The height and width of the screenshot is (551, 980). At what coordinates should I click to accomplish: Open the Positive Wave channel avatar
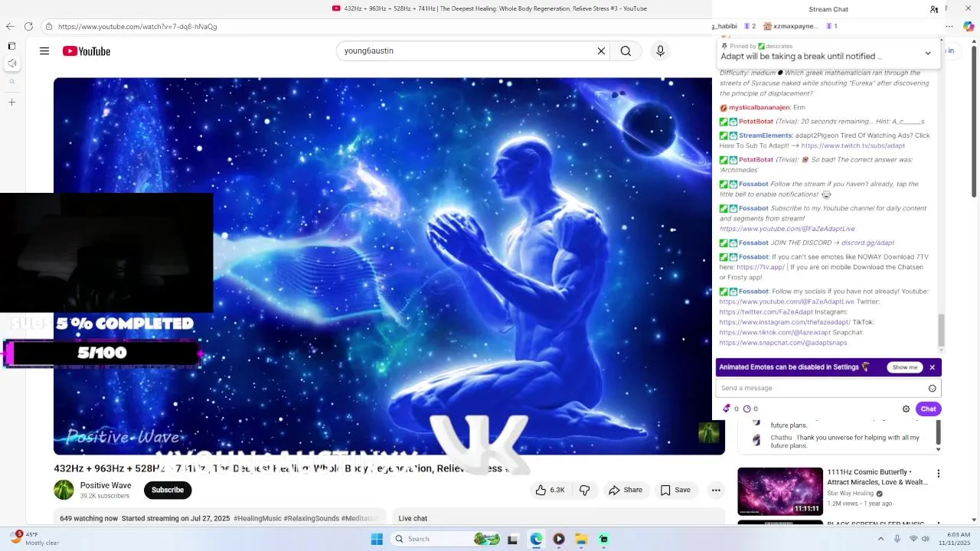pyautogui.click(x=64, y=490)
